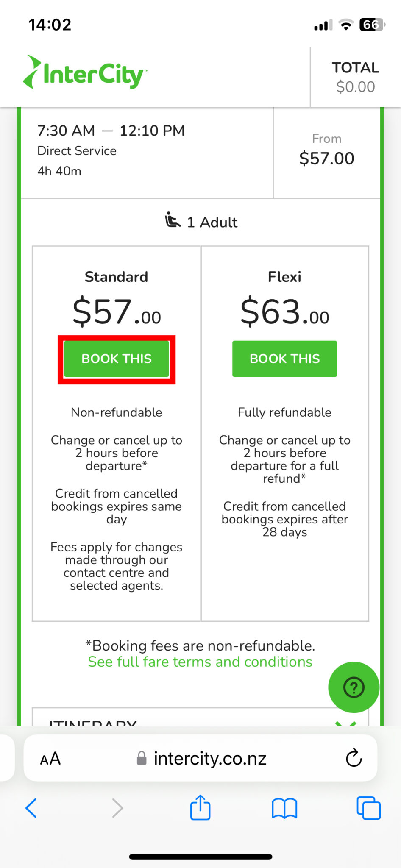The image size is (401, 868).
Task: Show all open Safari tabs
Action: [368, 808]
